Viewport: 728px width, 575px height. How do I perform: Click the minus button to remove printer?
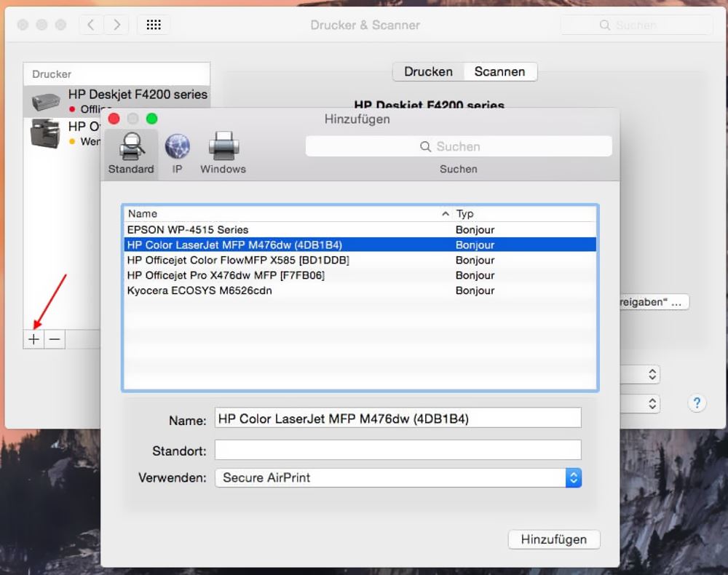[55, 340]
